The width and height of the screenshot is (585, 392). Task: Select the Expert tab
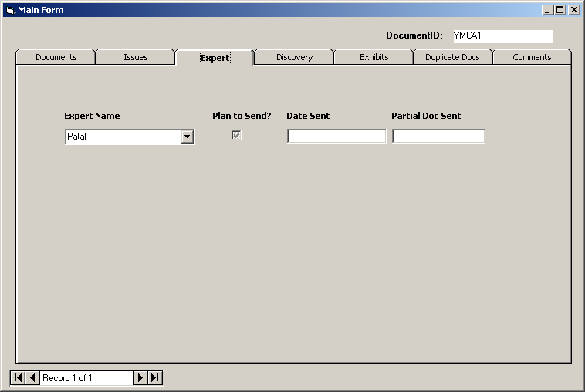tap(215, 58)
